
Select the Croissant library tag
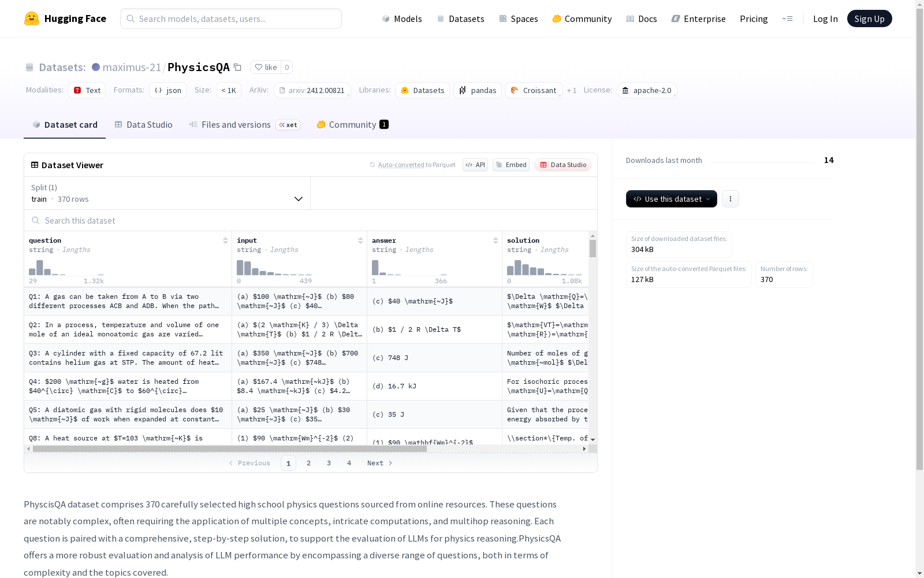(534, 90)
